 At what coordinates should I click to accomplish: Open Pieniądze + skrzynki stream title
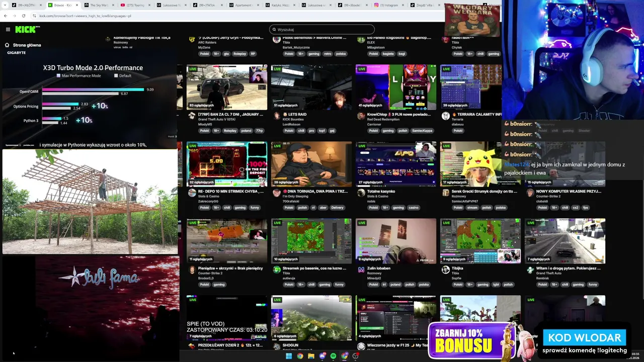click(x=230, y=268)
